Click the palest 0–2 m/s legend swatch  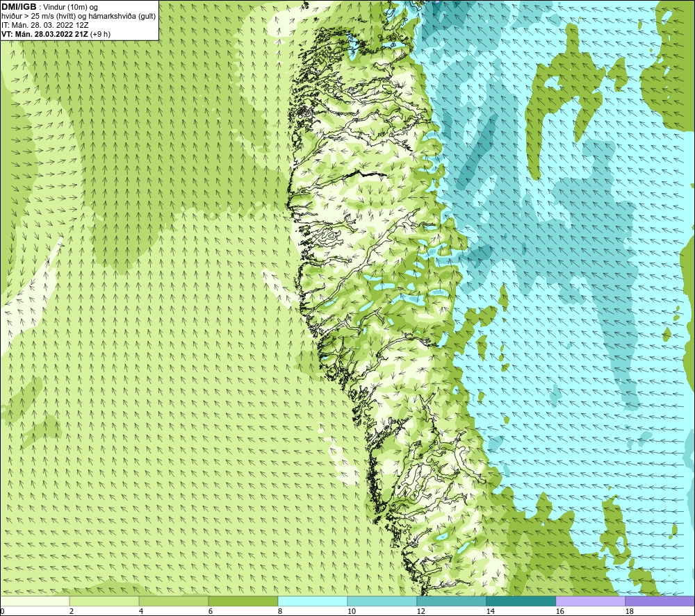click(35, 601)
